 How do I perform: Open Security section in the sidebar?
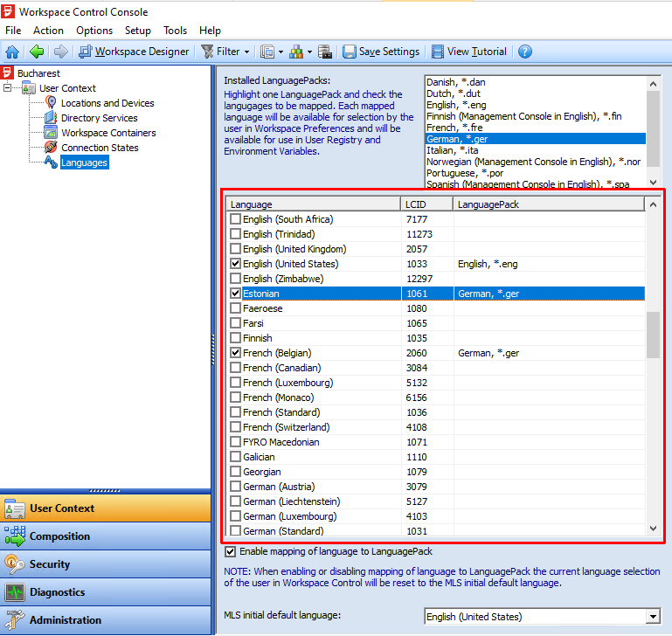coord(50,564)
